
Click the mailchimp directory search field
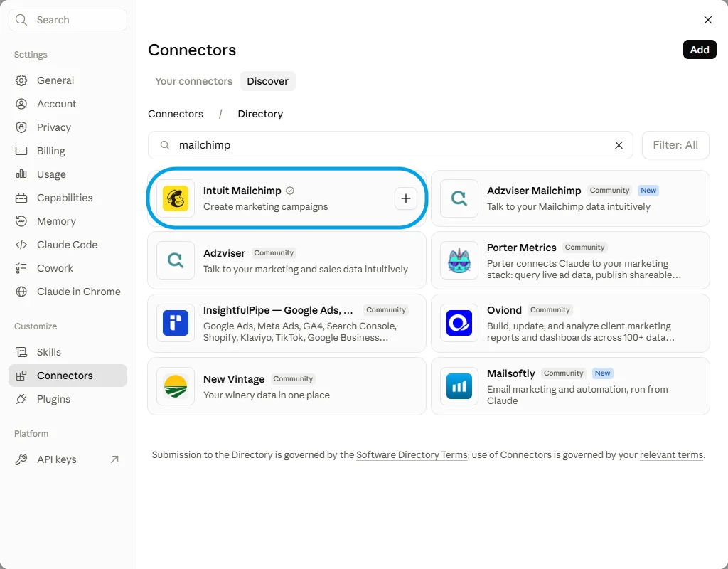[390, 145]
